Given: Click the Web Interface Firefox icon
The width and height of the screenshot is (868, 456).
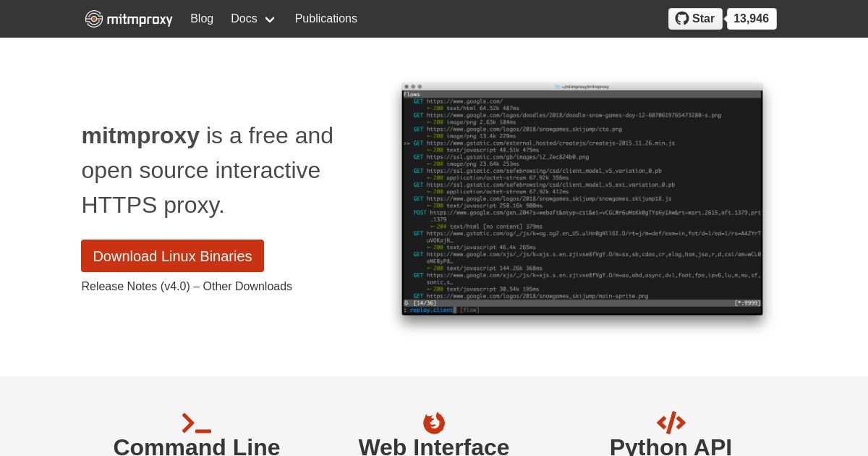Looking at the screenshot, I should tap(434, 423).
